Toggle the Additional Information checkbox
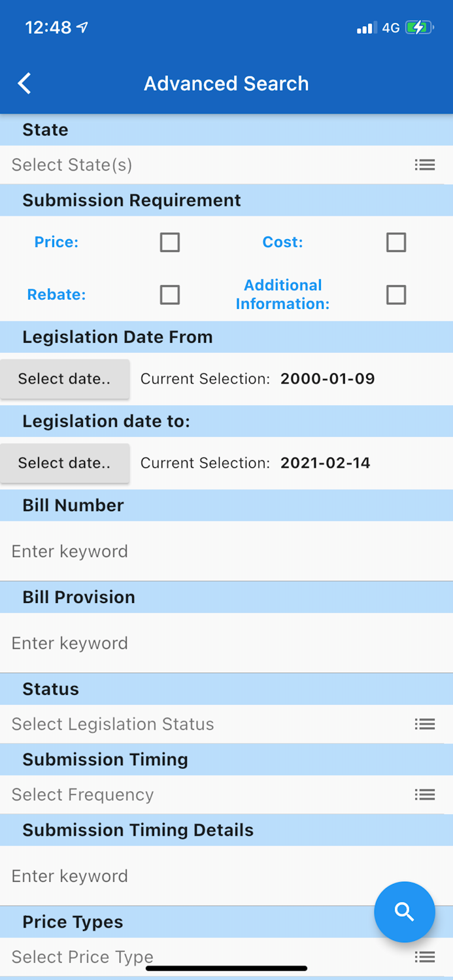The height and width of the screenshot is (980, 453). pyautogui.click(x=395, y=295)
